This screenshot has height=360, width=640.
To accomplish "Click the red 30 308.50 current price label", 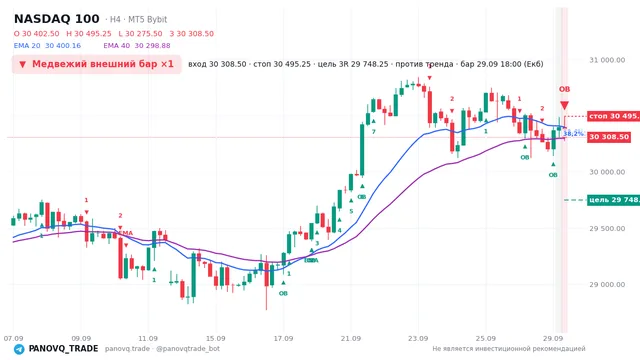I will click(609, 137).
